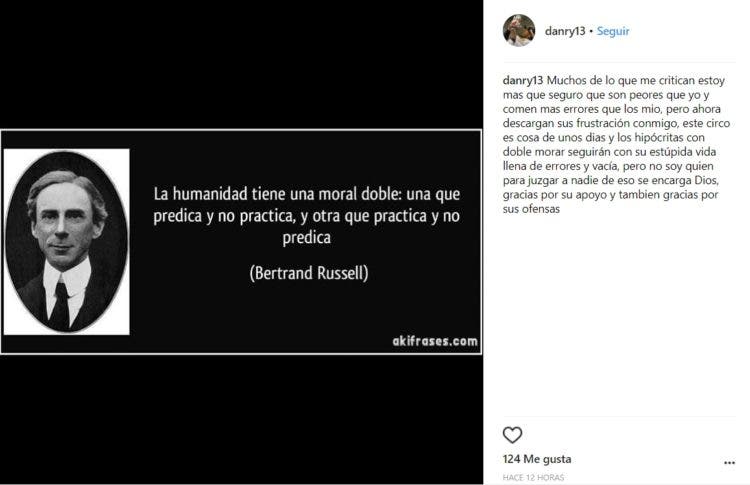
Task: Click the lone word "predica" ending the quote
Action: (307, 238)
